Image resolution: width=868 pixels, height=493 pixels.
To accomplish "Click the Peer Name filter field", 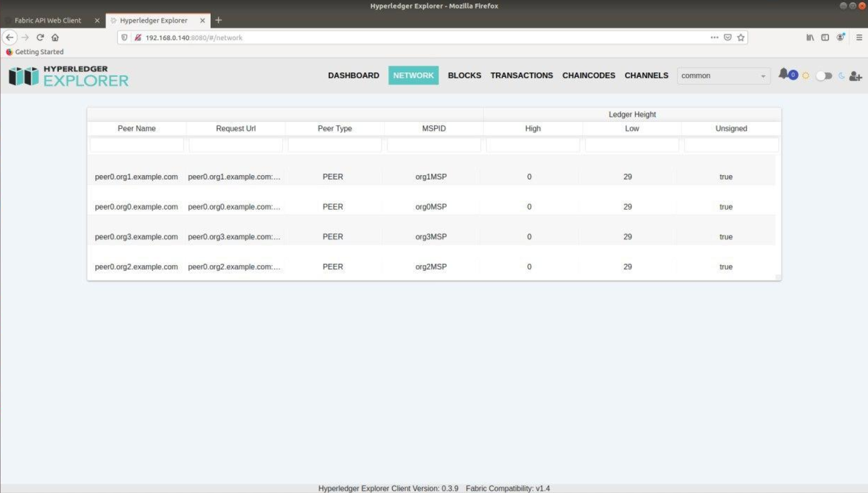I will click(136, 145).
